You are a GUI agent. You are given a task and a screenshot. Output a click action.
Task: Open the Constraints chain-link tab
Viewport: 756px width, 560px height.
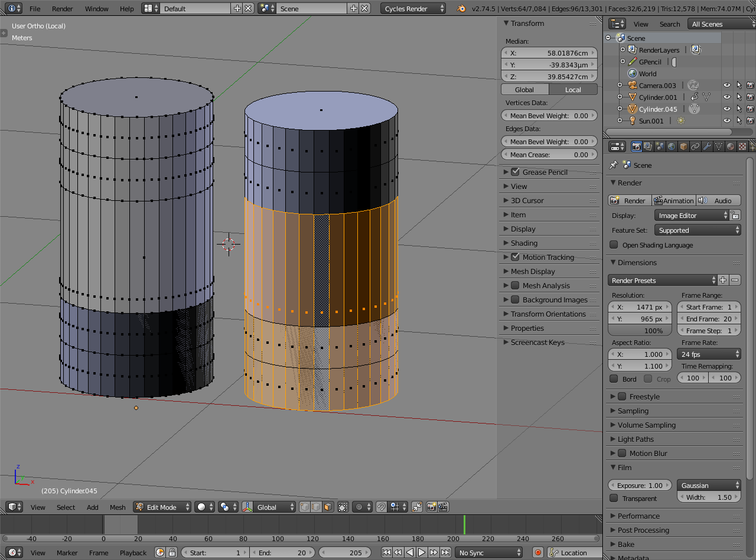[x=695, y=146]
